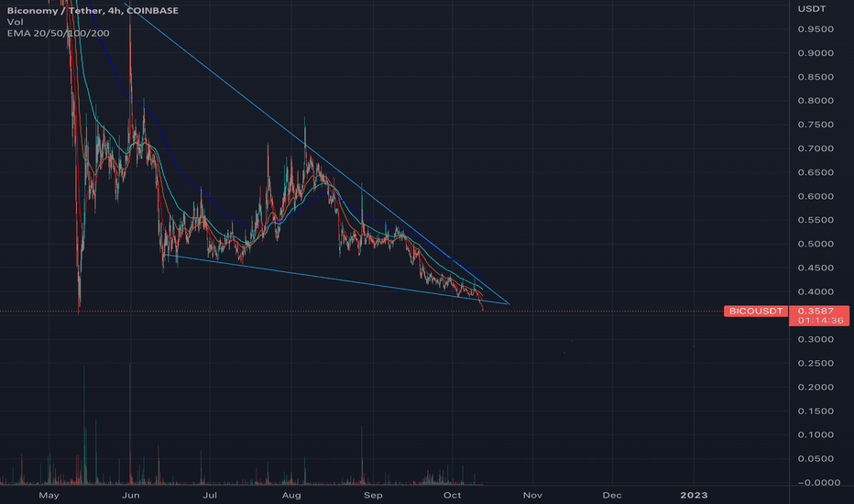This screenshot has height=504, width=854.
Task: Select the Vol indicator label
Action: pos(16,22)
